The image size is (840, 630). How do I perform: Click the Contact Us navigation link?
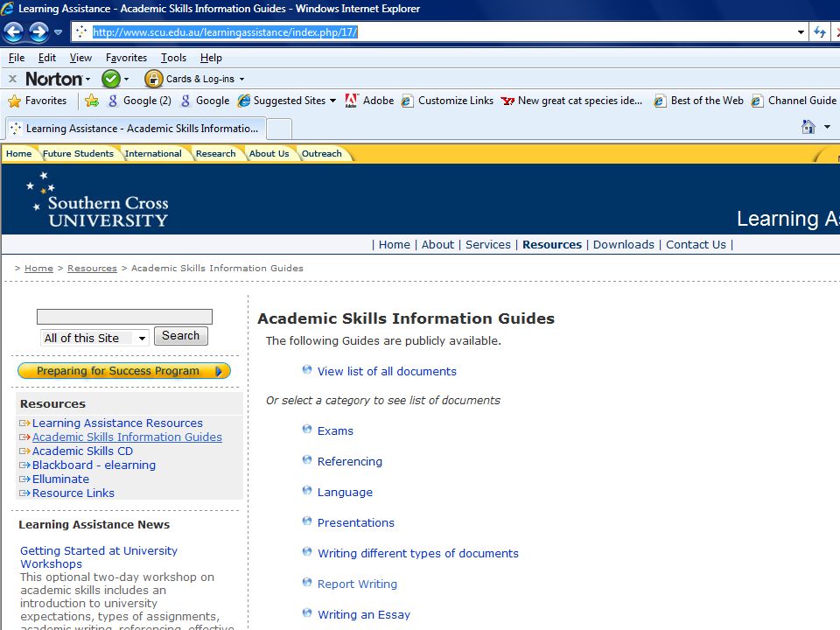pos(696,245)
